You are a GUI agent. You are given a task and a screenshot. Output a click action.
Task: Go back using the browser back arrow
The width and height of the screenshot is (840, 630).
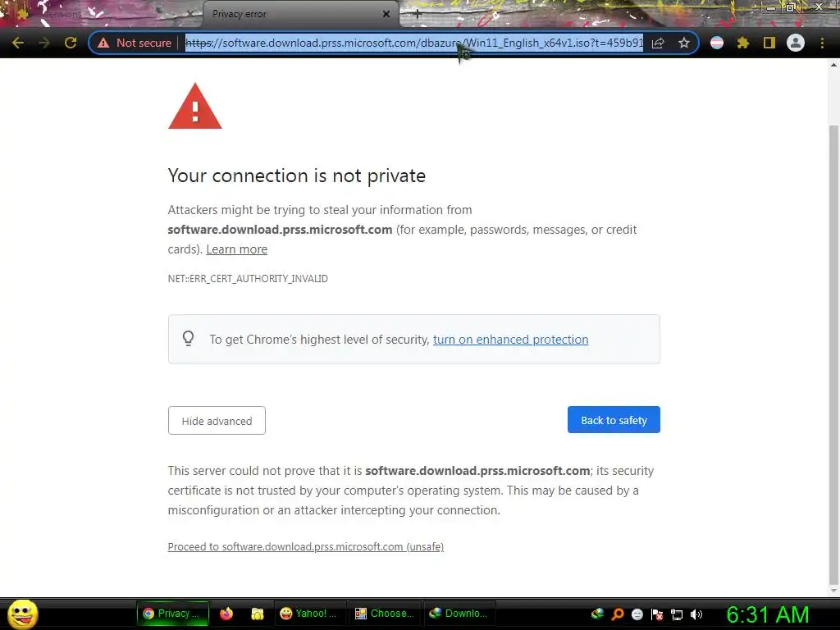point(18,43)
